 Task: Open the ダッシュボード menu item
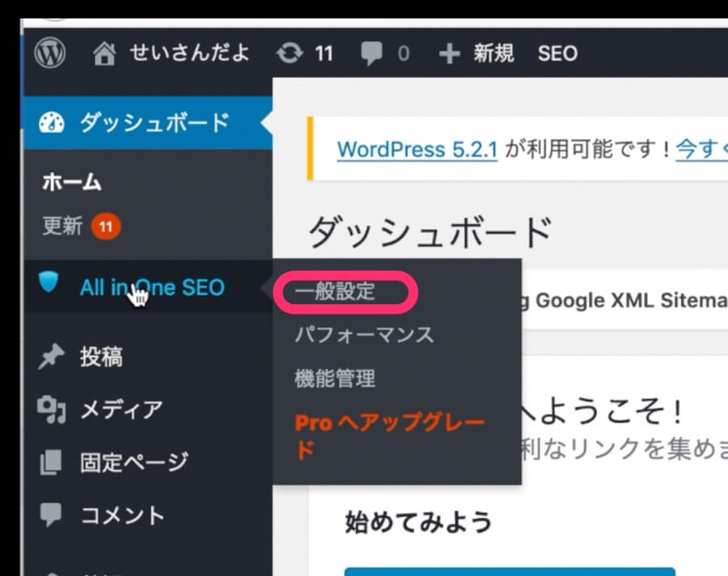154,123
